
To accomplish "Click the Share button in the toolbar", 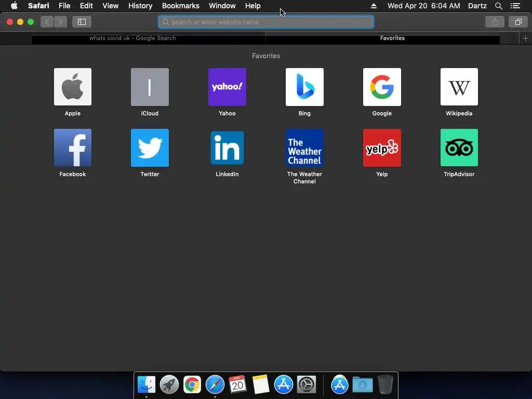I will point(495,22).
